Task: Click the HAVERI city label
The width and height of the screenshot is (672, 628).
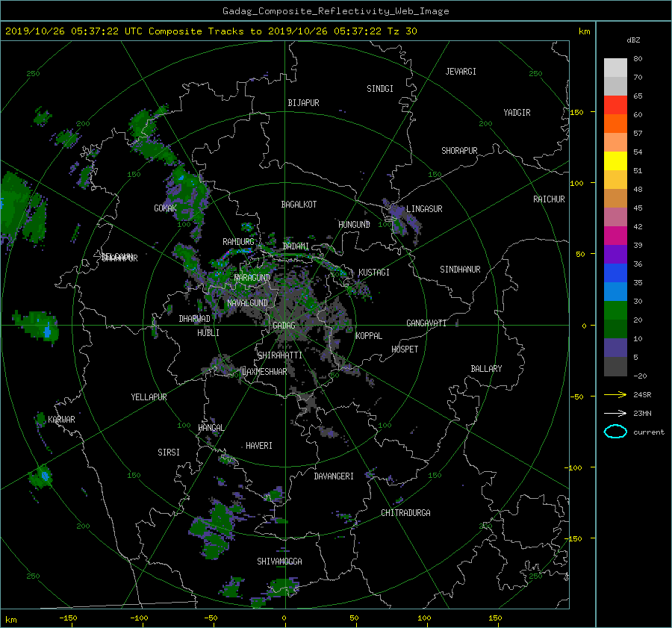Action: pos(259,446)
